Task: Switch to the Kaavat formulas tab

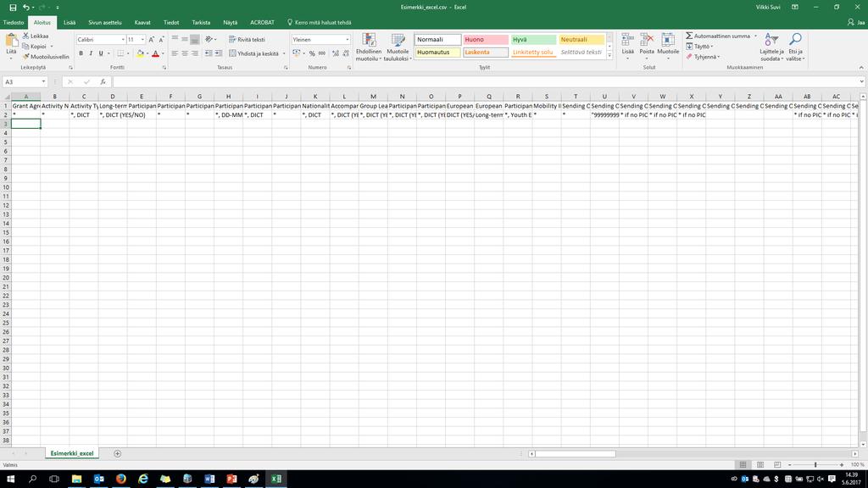Action: tap(142, 23)
